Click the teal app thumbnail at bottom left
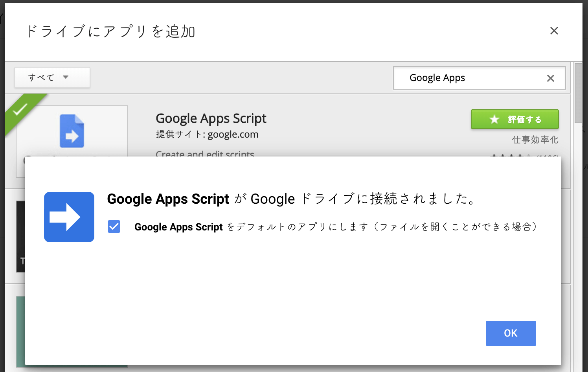 pos(20,330)
